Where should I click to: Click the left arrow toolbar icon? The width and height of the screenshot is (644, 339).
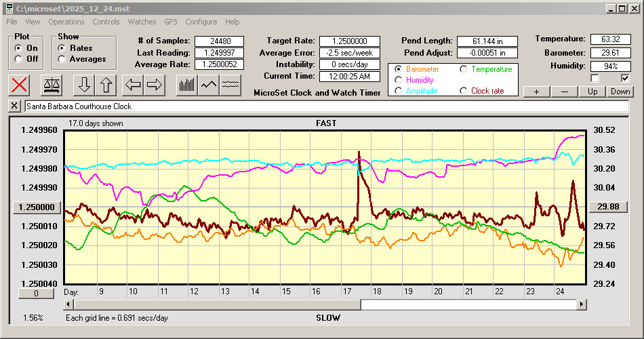[x=134, y=85]
